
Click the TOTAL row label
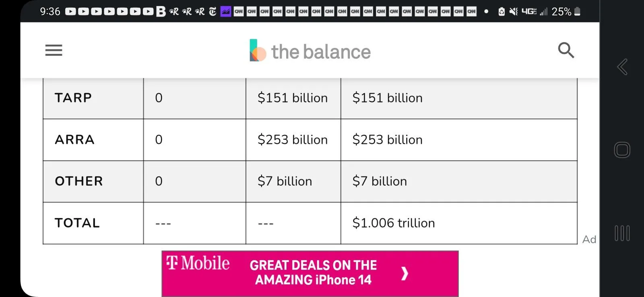[x=77, y=223]
